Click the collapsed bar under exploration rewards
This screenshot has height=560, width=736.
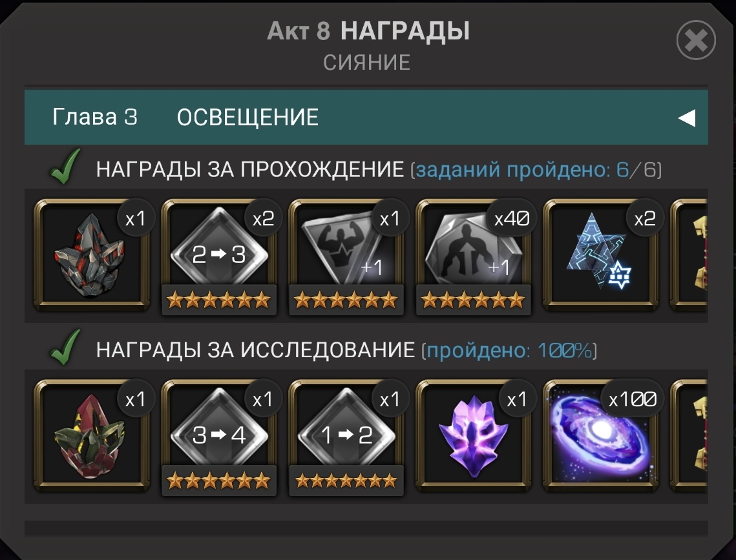(366, 528)
